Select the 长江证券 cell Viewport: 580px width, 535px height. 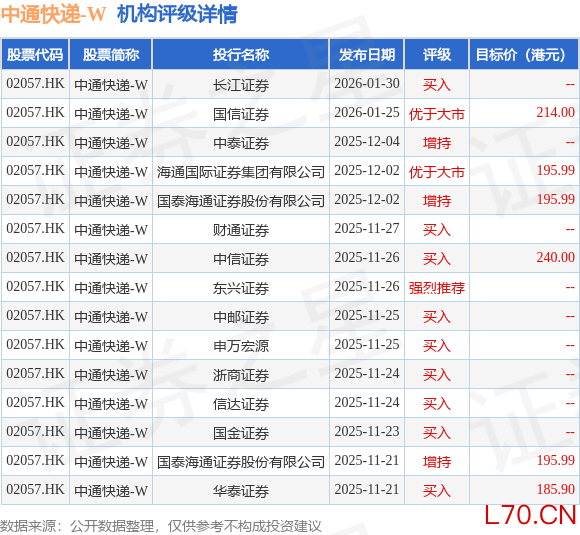pyautogui.click(x=241, y=85)
